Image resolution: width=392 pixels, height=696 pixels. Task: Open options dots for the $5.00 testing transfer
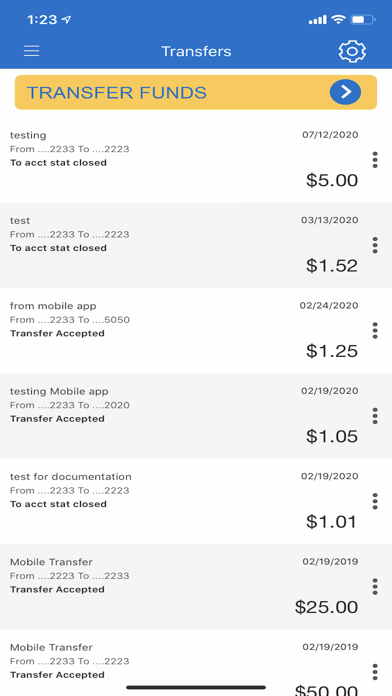pyautogui.click(x=375, y=160)
